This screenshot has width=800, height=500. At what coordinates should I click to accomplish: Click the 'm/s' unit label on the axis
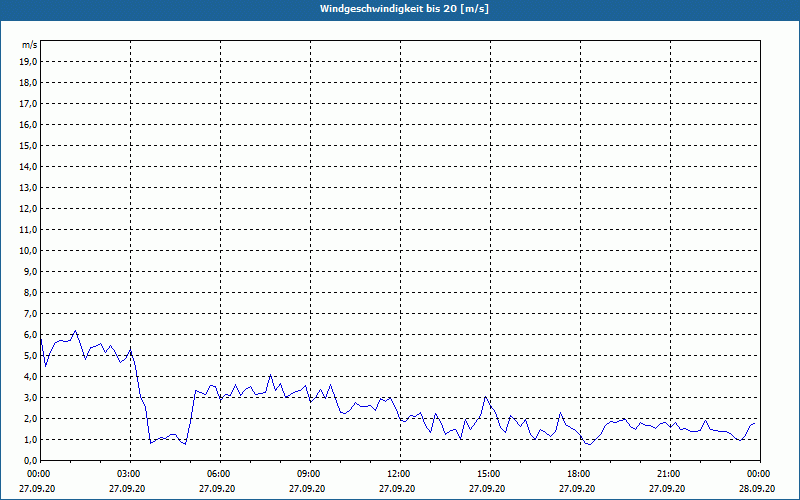pos(30,45)
